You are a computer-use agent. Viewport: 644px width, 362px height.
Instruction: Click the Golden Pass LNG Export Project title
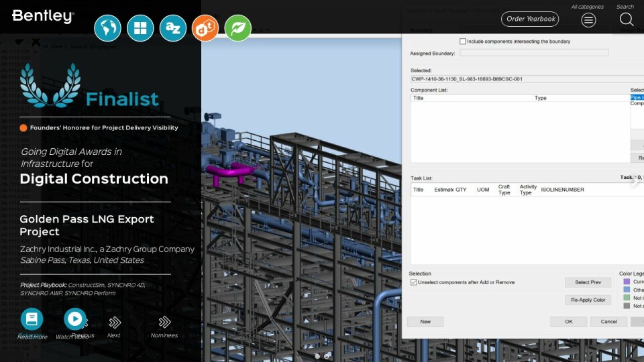87,225
